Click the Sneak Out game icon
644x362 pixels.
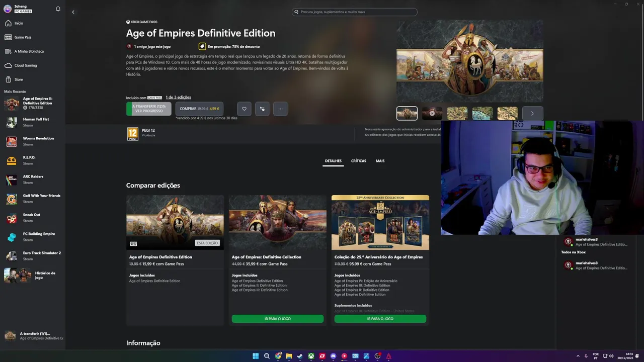click(x=12, y=218)
